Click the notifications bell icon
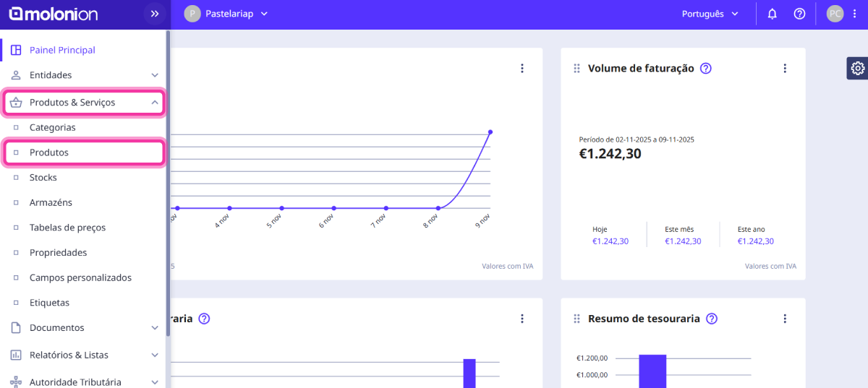 [772, 14]
